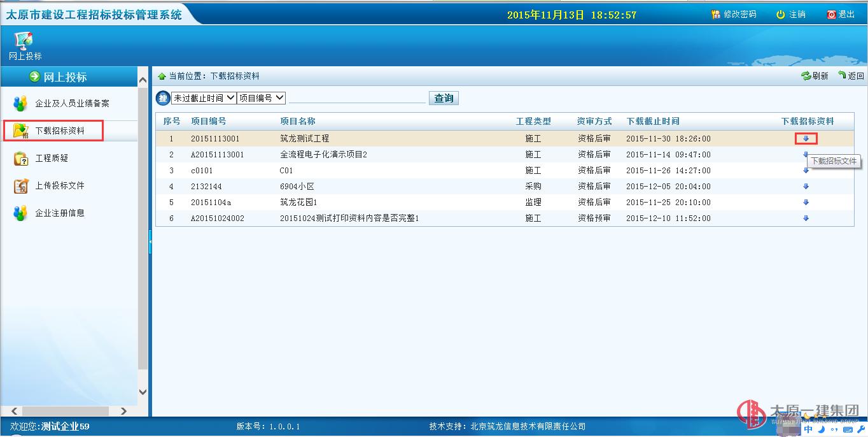Click the 查询 search button

pos(444,98)
